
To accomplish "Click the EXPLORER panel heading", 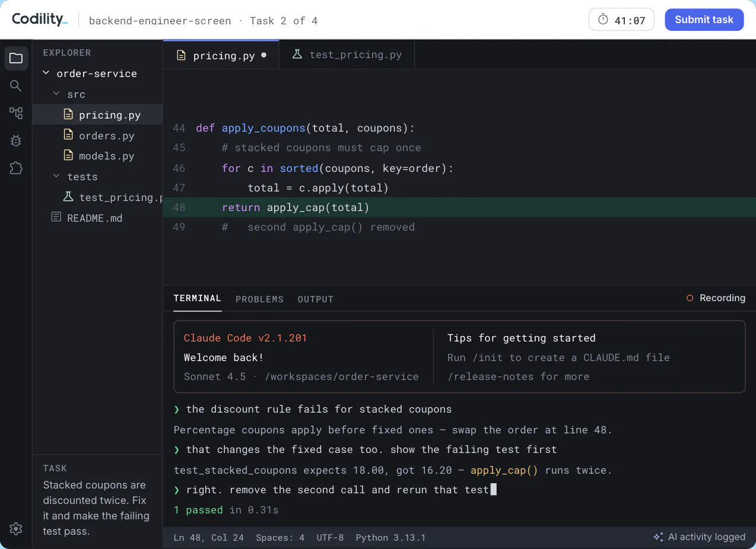I will point(67,53).
